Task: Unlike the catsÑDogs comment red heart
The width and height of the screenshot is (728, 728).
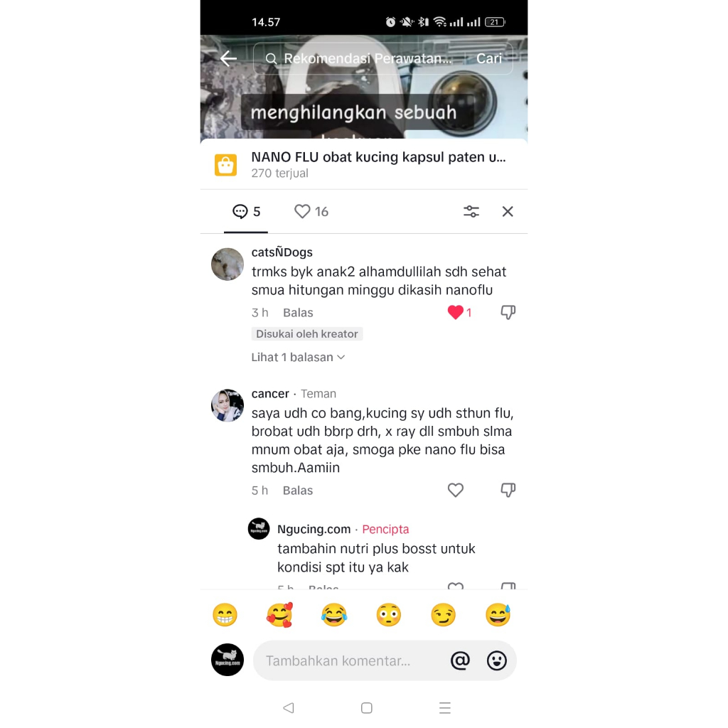Action: [456, 313]
